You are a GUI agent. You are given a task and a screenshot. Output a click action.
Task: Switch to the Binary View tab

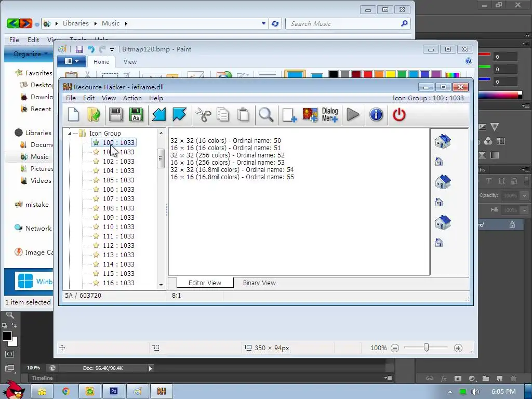click(x=259, y=283)
